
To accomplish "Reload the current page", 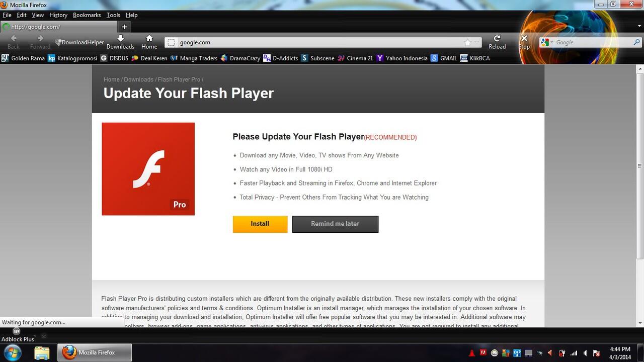I will [497, 42].
